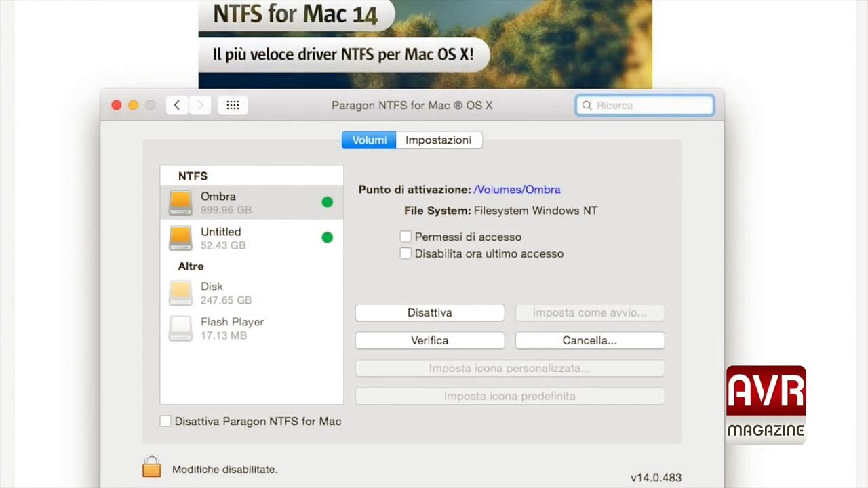Click Ombra's green status indicator
The height and width of the screenshot is (488, 868).
[x=328, y=202]
